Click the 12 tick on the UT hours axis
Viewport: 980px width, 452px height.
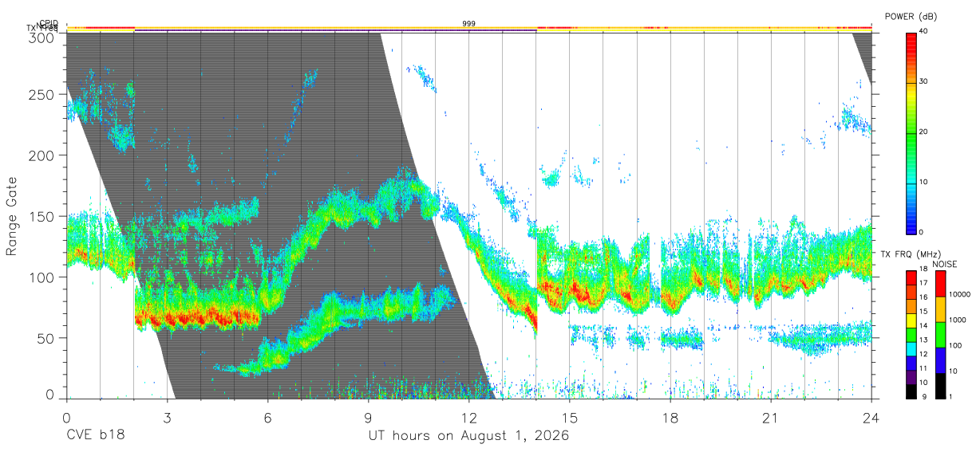(x=469, y=418)
